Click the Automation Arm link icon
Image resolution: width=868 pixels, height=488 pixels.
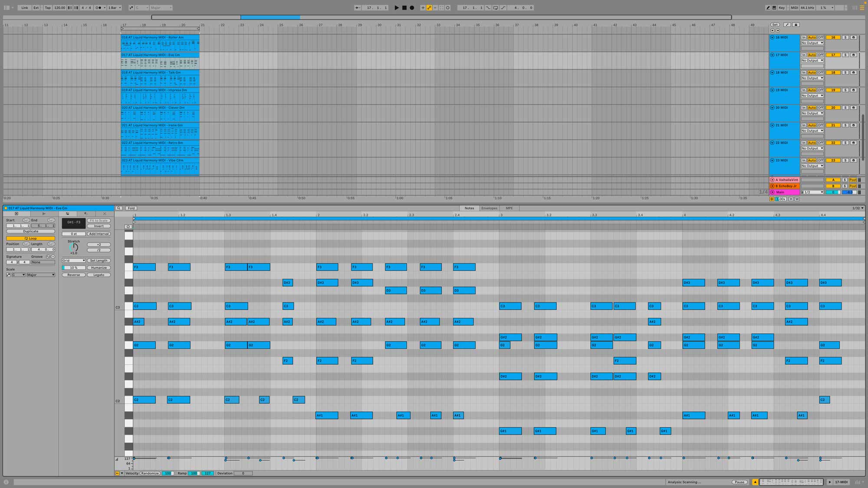tap(429, 8)
